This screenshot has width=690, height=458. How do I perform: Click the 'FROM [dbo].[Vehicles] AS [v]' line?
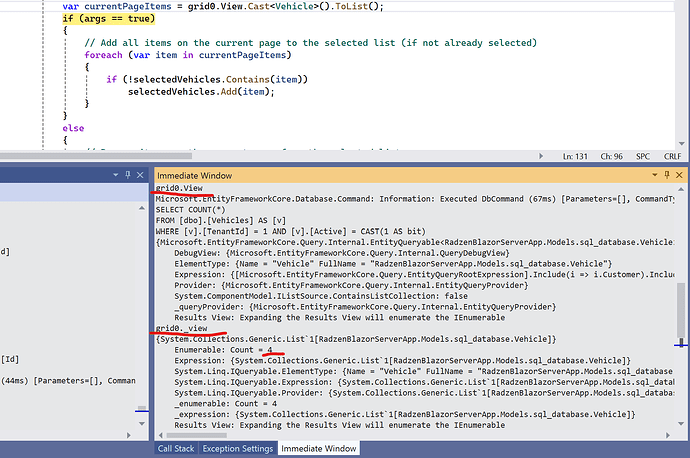tap(220, 220)
